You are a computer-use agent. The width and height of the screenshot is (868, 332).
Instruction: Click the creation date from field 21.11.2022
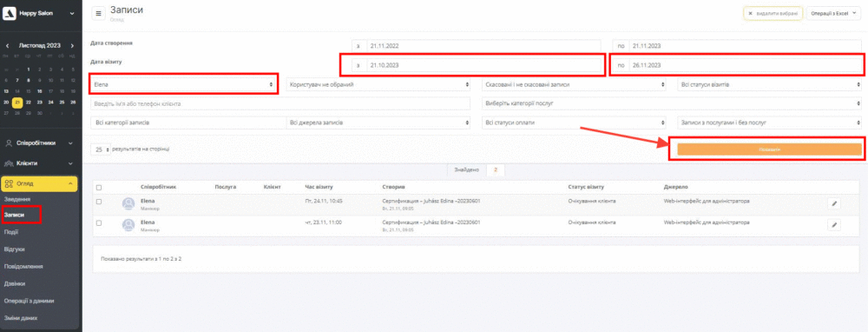coord(483,46)
